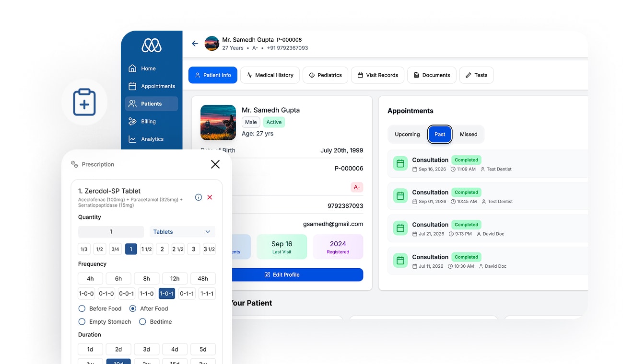
Task: Open the Medical History tab
Action: pyautogui.click(x=270, y=75)
